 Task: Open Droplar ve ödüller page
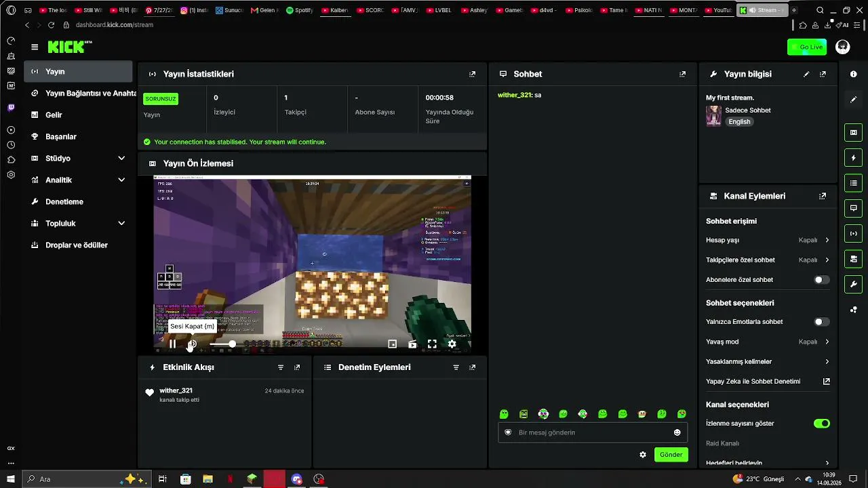pos(78,245)
